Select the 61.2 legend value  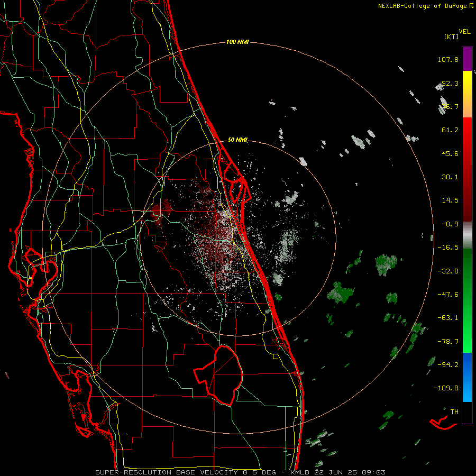[x=450, y=130]
